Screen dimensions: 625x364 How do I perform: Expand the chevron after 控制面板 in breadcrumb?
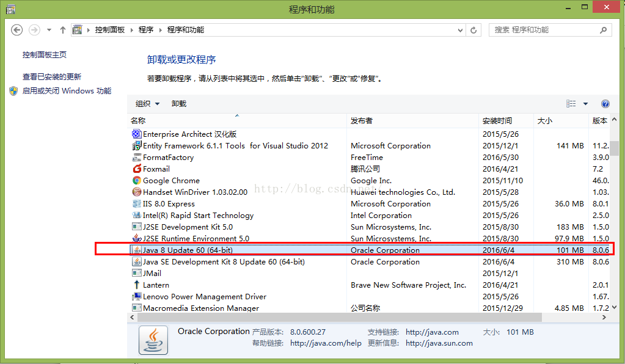131,30
